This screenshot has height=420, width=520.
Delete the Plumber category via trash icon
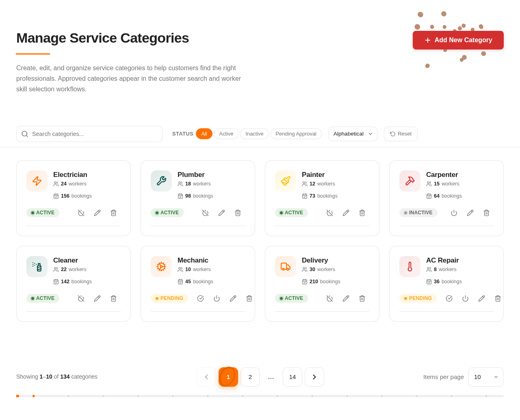tap(238, 213)
